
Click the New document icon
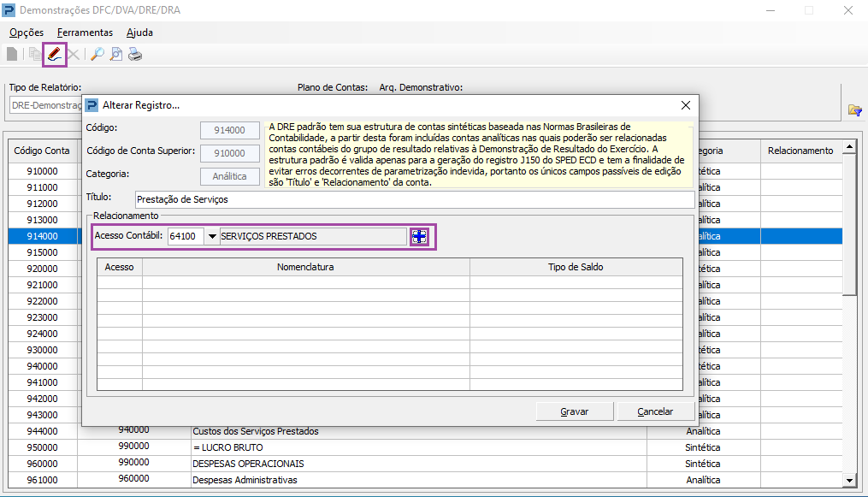click(11, 53)
